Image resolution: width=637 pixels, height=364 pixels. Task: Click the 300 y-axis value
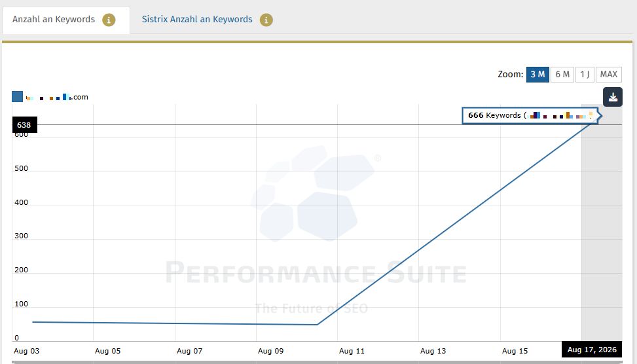(21, 236)
